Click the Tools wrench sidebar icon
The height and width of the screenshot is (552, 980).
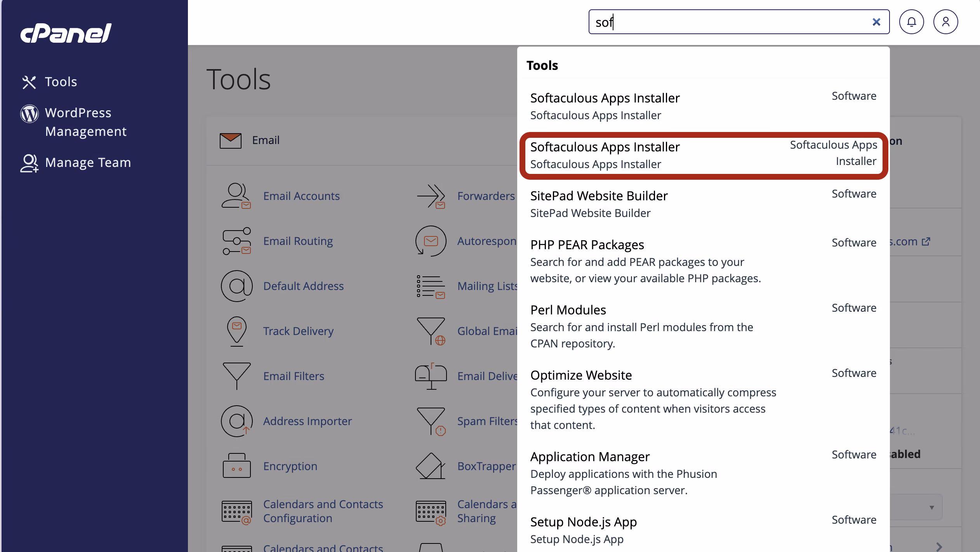29,82
